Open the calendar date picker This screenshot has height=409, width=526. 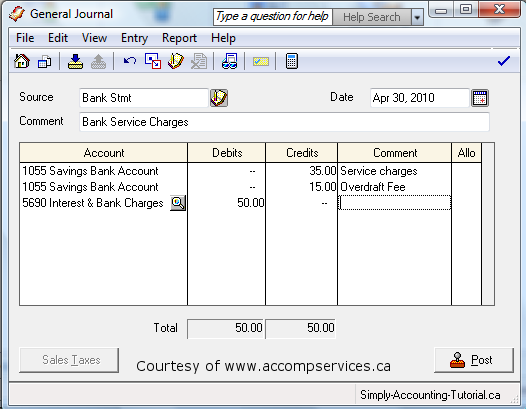click(x=480, y=98)
